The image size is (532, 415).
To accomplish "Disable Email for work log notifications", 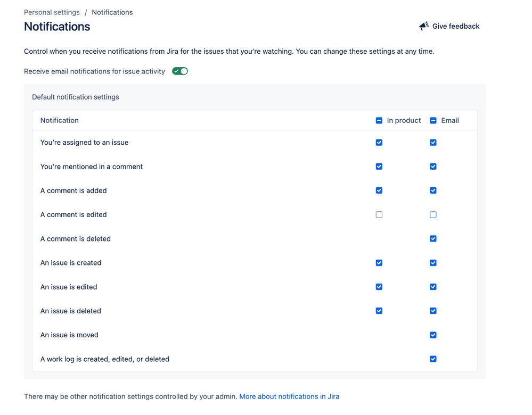I will 433,359.
